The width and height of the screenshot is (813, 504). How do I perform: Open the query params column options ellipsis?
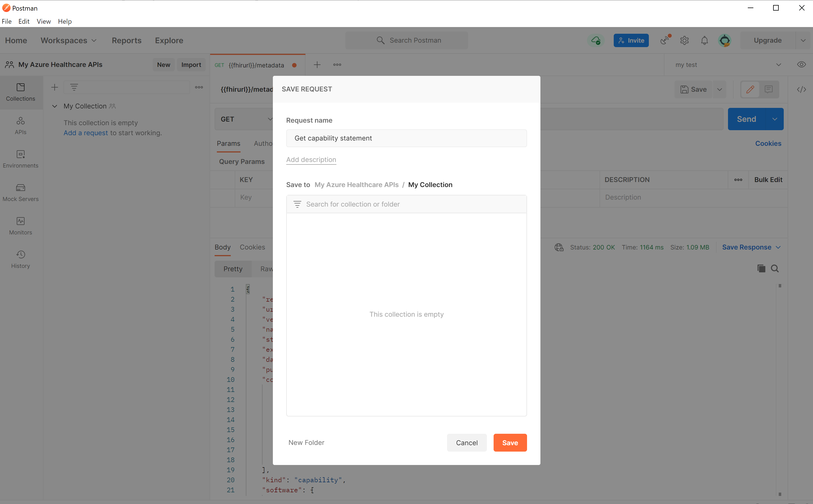click(738, 180)
